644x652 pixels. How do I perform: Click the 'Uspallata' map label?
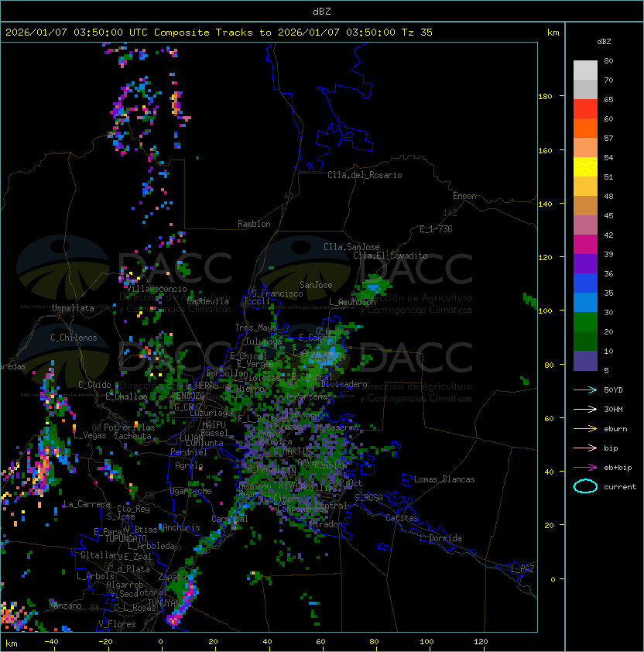click(73, 308)
